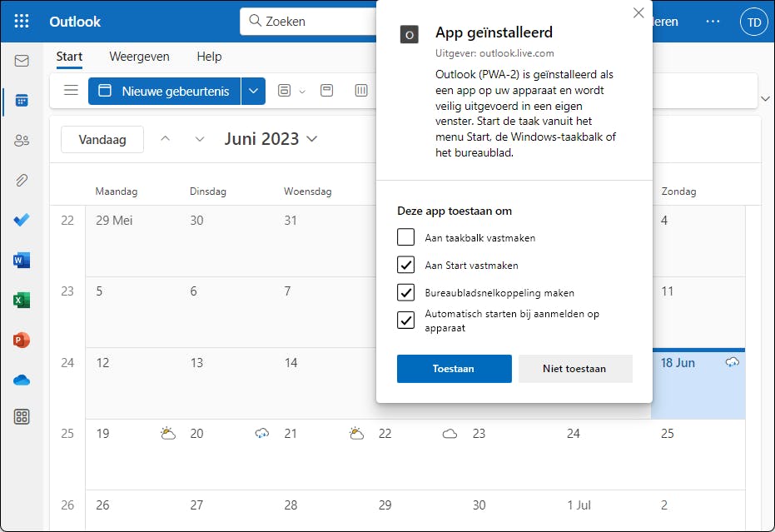This screenshot has width=775, height=532.
Task: Uncheck 'Aan Start vastmaken' option
Action: pyautogui.click(x=405, y=265)
